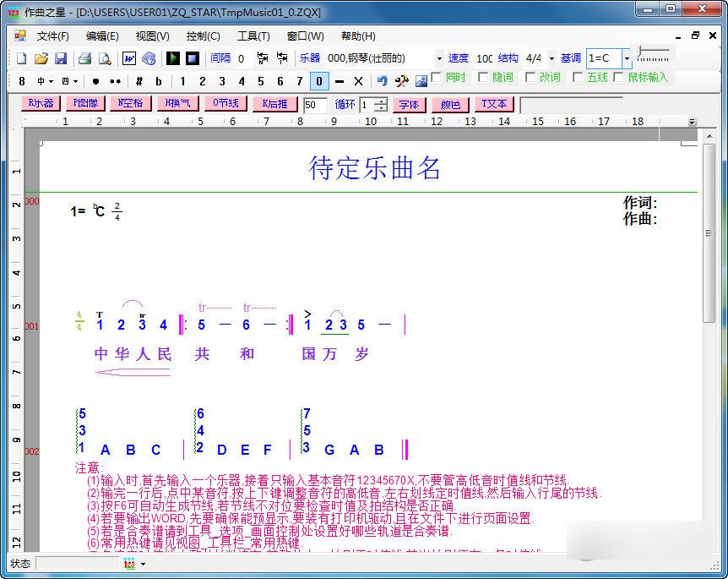Open the 乐器 instrument dropdown
Viewport: 728px width, 579px height.
[x=441, y=58]
